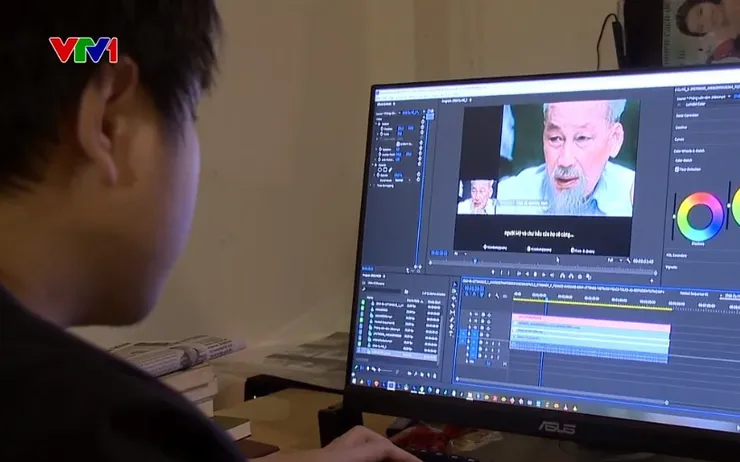The height and width of the screenshot is (462, 740).
Task: Click Shadows luminance slider
Action: [x=674, y=216]
